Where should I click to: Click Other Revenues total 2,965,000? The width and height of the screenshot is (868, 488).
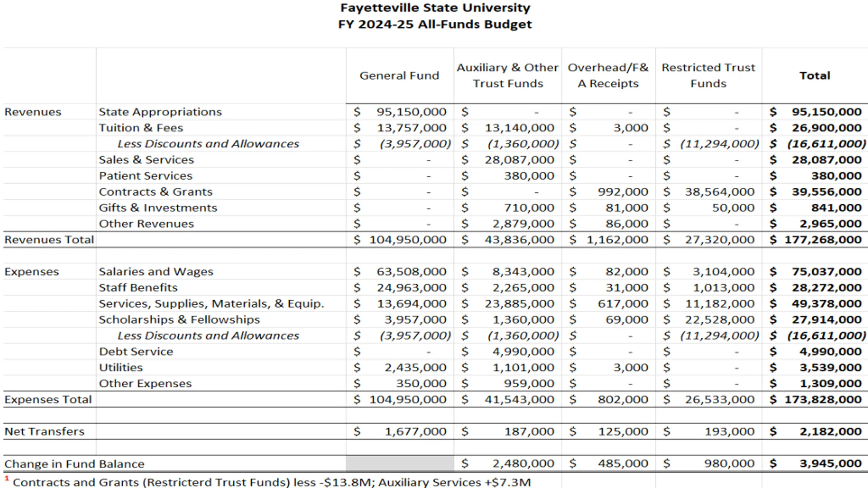(831, 224)
